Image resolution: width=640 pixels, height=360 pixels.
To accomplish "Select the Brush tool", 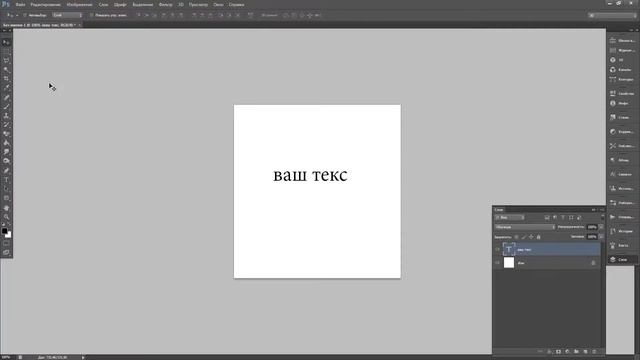I will pyautogui.click(x=6, y=107).
